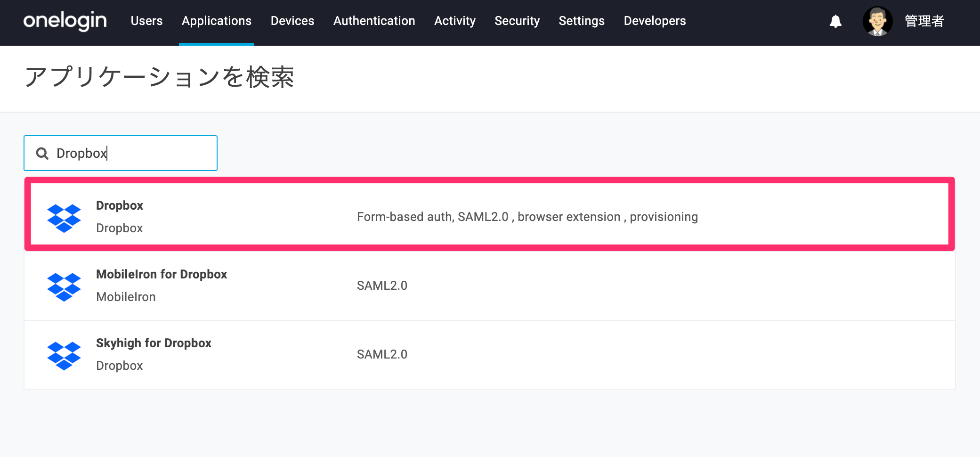Screen dimensions: 980x457
Task: Focus the application search field
Action: point(121,153)
